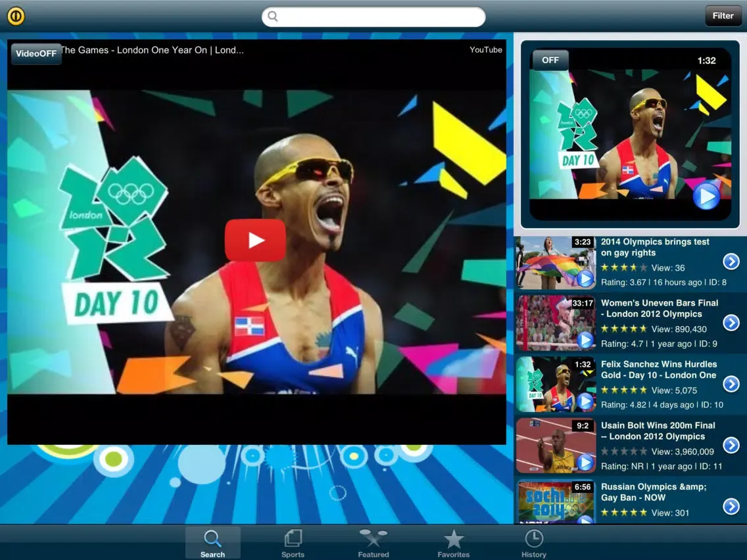The width and height of the screenshot is (747, 560).
Task: Play the main video with red YouTube button
Action: click(255, 240)
